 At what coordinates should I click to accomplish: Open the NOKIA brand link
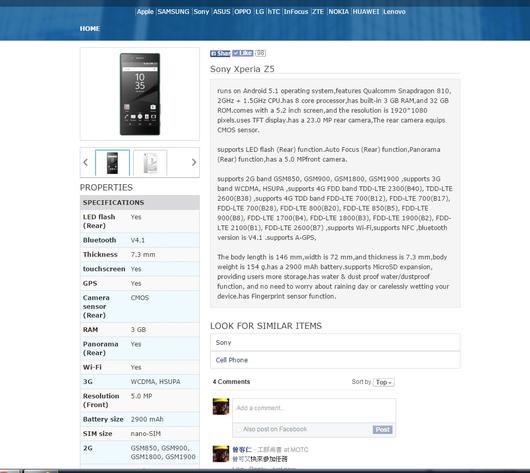pyautogui.click(x=338, y=12)
